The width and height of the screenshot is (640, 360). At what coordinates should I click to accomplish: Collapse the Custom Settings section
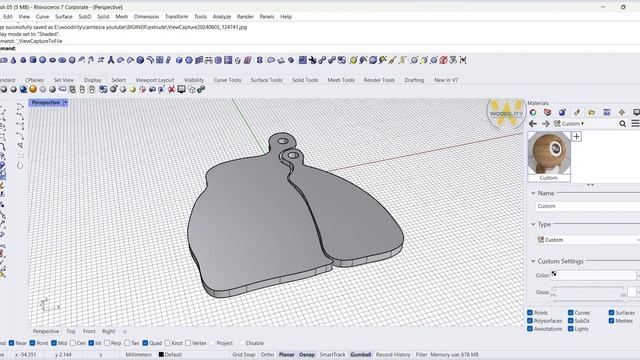tap(533, 261)
